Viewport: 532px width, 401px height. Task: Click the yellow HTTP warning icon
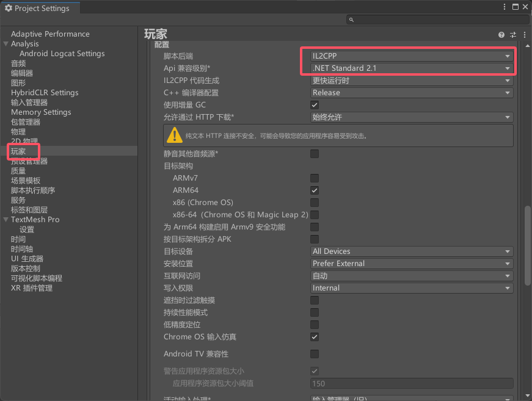coord(174,135)
